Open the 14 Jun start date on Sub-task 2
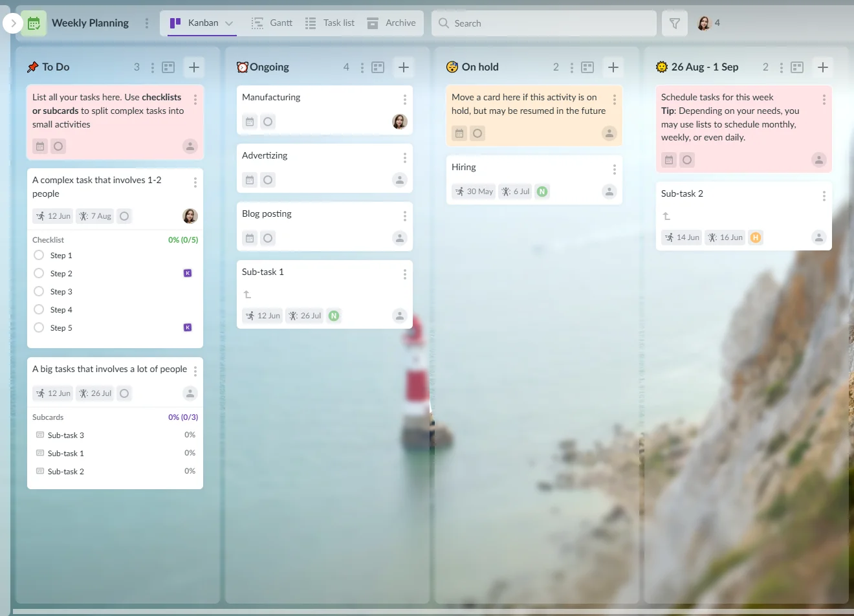The width and height of the screenshot is (854, 616). coord(681,237)
